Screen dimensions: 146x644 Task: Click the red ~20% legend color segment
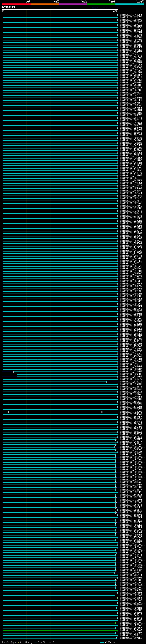coord(16,4)
